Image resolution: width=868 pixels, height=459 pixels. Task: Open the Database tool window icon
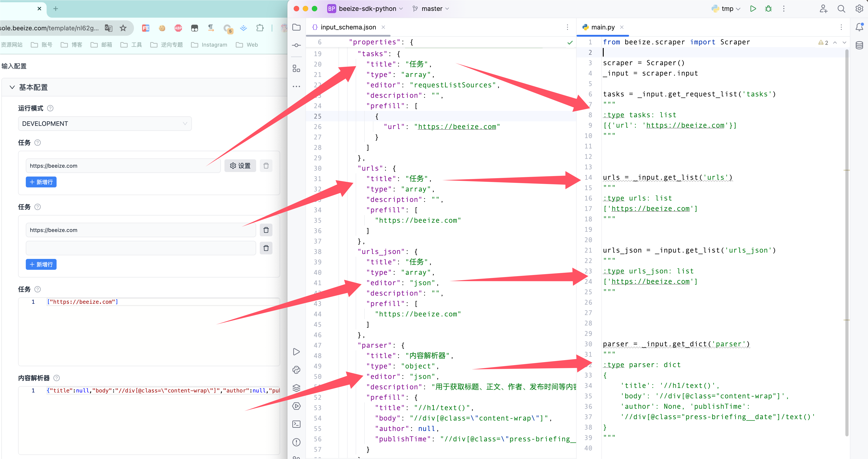click(x=859, y=45)
